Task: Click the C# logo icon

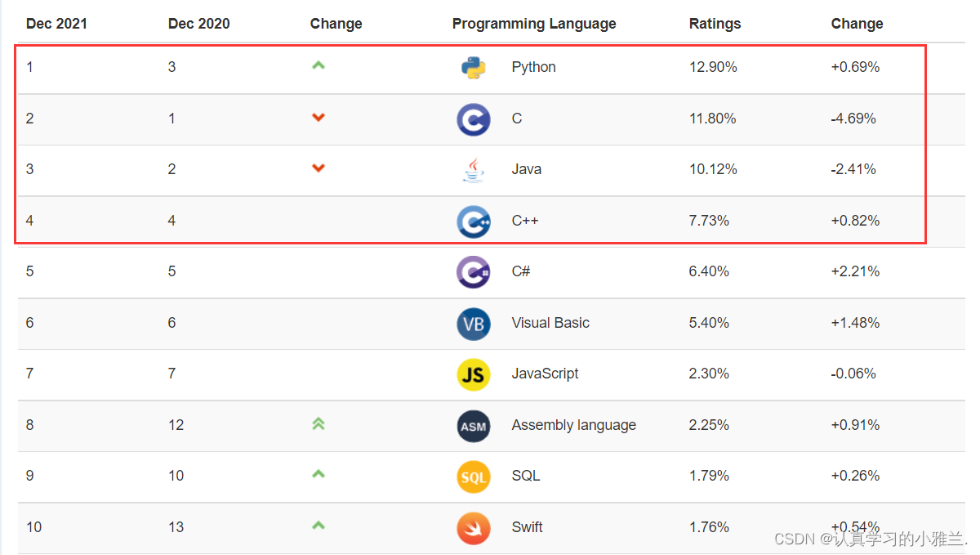Action: [474, 271]
